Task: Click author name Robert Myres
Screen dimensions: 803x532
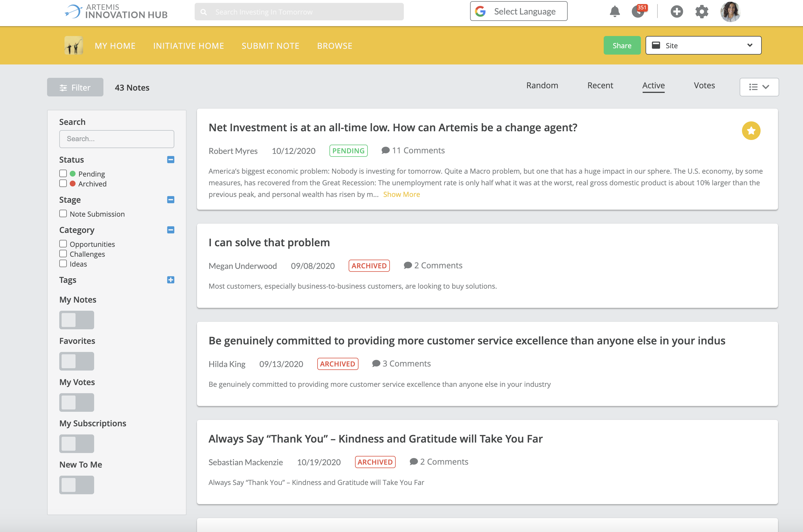Action: [233, 151]
